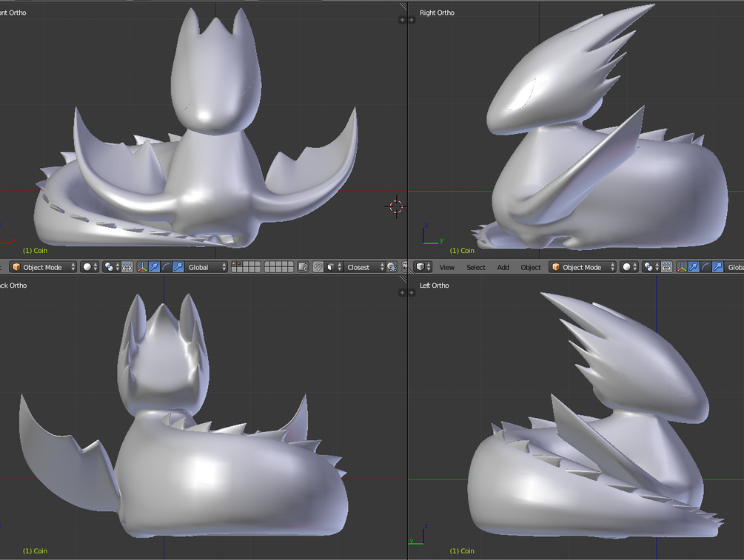Toggle manipulate center points in Right Ortho header
This screenshot has height=560, width=744.
pos(667,267)
